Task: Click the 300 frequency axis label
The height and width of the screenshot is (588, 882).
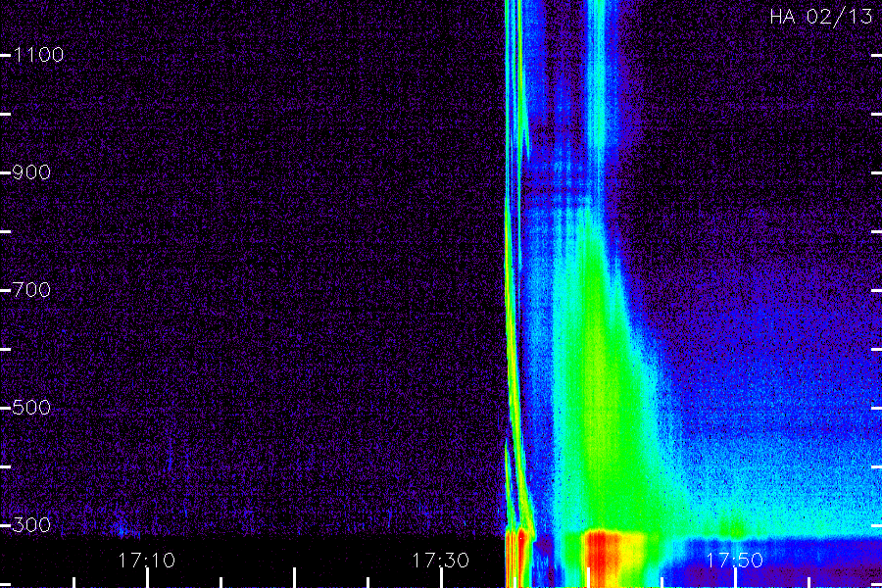Action: (x=31, y=525)
